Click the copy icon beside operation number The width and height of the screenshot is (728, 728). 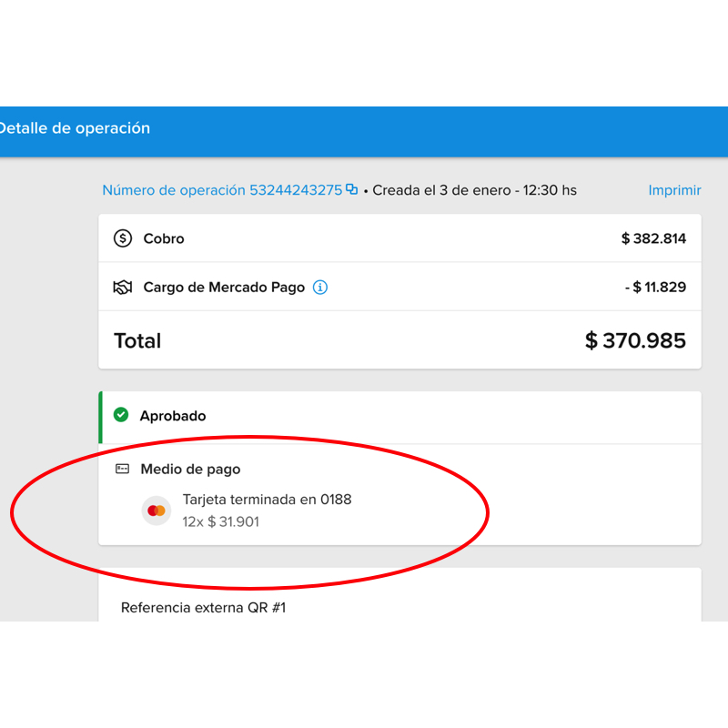click(351, 190)
